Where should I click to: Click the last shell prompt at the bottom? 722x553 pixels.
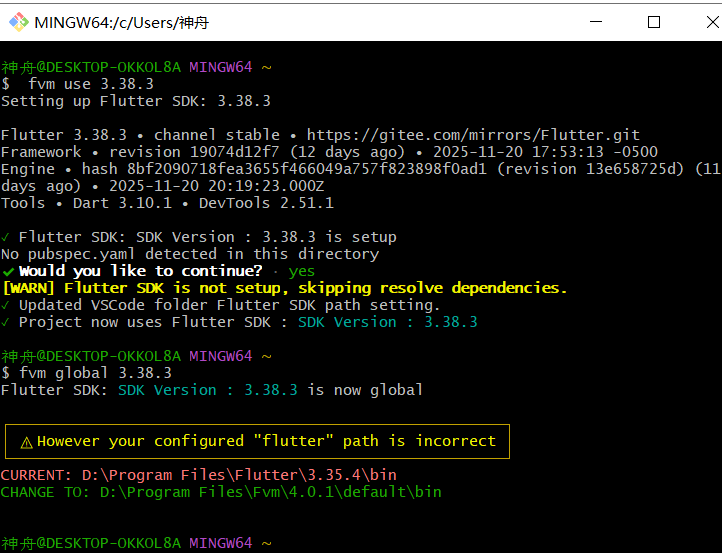136,543
